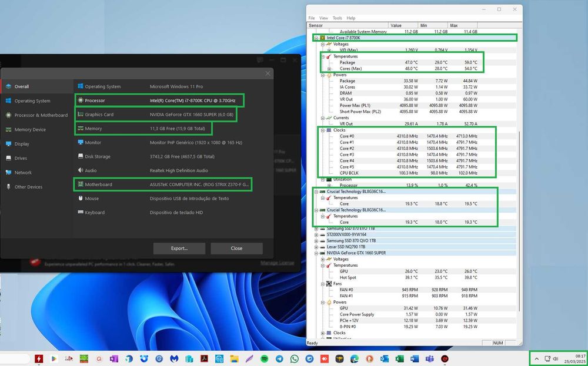Launch Microsoft Teams from the taskbar
Screen dimensions: 588x366
coord(429,359)
